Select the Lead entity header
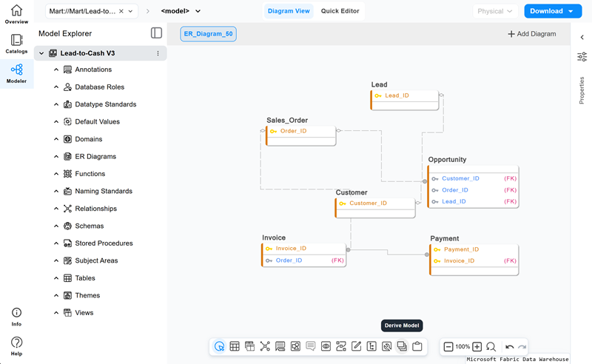 (379, 84)
